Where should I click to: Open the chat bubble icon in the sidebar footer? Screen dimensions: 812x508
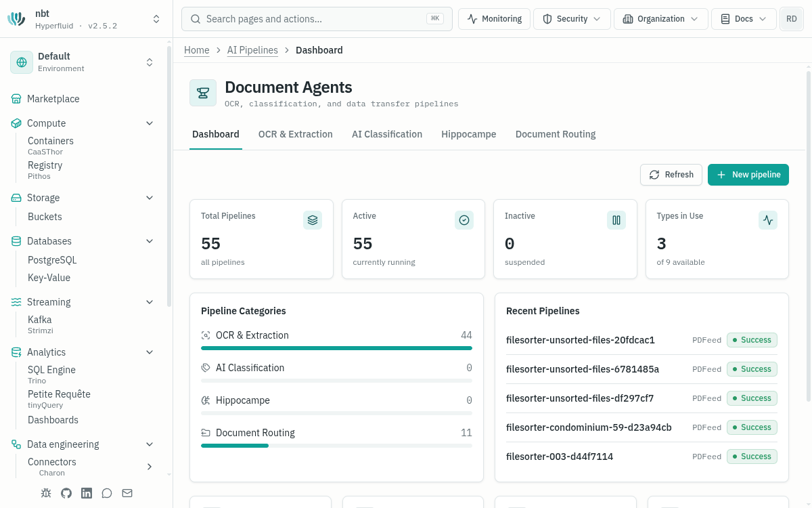107,493
